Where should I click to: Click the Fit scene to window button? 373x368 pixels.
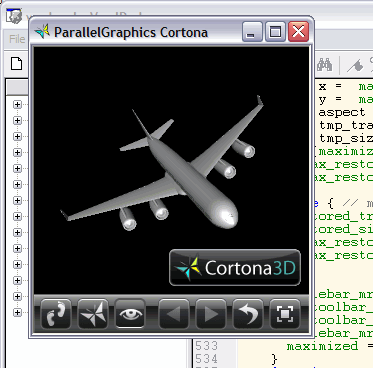[x=285, y=314]
